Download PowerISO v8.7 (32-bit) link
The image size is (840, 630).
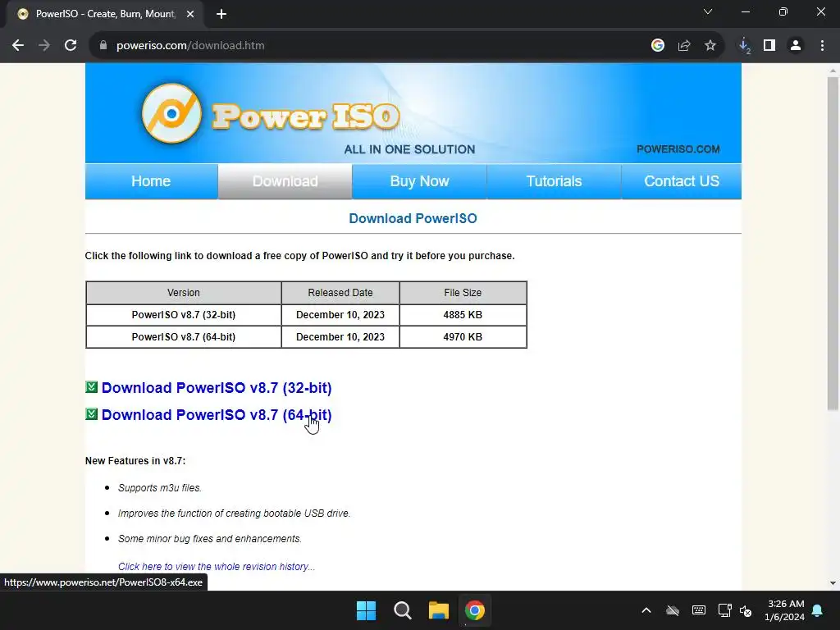coord(217,388)
